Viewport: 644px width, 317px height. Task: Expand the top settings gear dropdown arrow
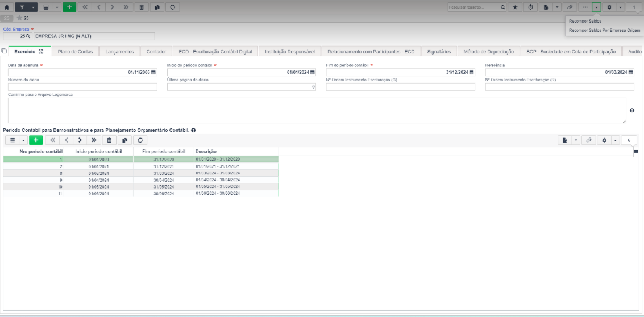(620, 7)
